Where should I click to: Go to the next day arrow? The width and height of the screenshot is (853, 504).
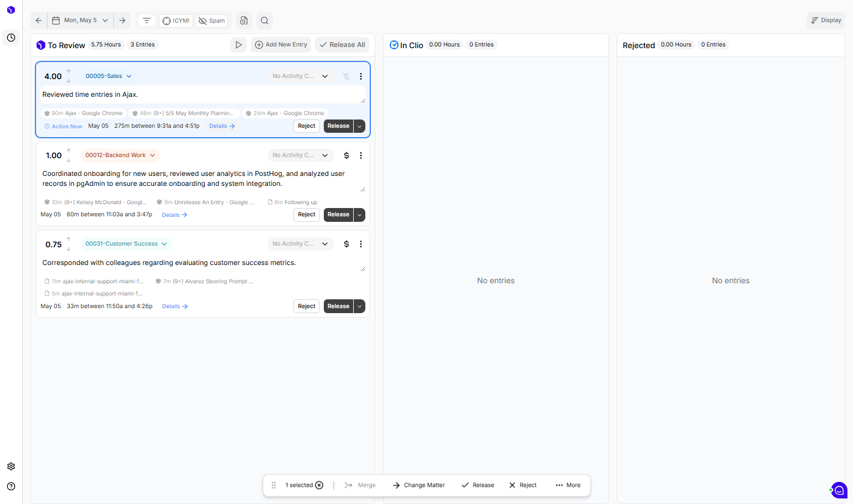pyautogui.click(x=122, y=20)
